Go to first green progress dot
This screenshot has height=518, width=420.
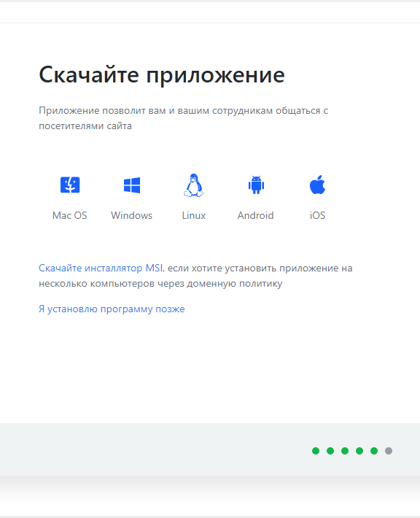[x=316, y=451]
